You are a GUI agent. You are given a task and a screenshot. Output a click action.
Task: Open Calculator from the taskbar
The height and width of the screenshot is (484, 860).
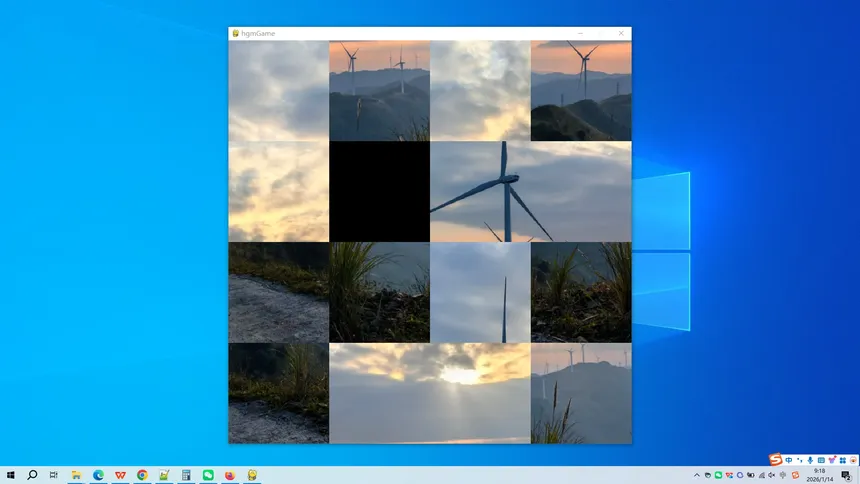186,475
